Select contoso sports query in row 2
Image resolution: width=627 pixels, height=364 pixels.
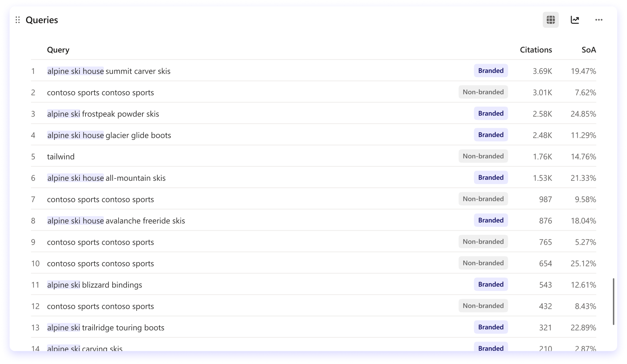point(101,93)
